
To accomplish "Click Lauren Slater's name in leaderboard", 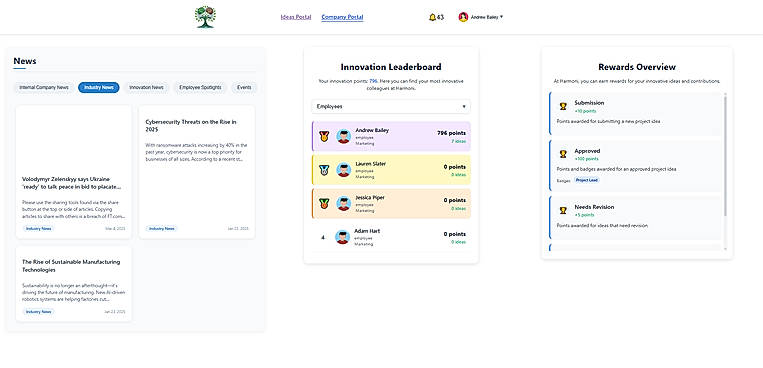I will 370,164.
